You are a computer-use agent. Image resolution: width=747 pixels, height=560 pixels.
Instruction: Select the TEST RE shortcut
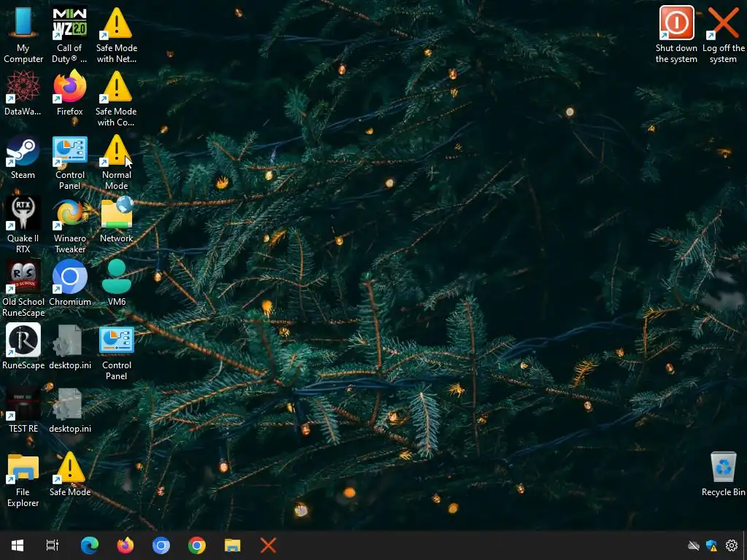click(x=23, y=410)
